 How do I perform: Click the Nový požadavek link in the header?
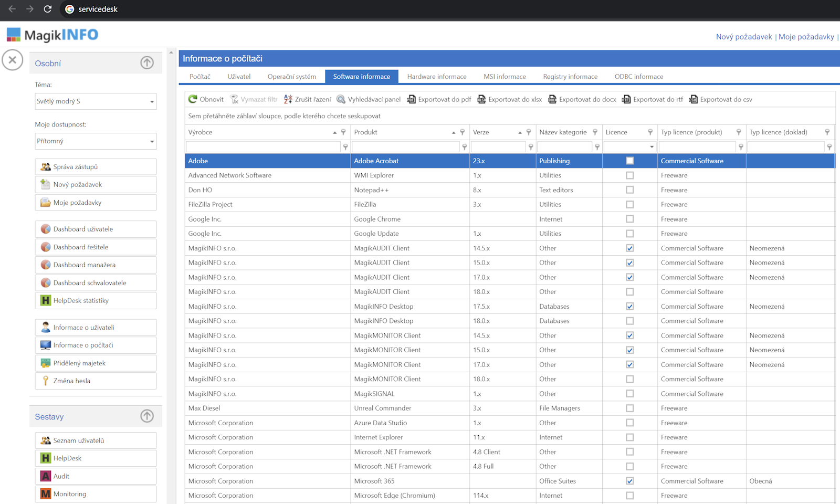tap(743, 37)
